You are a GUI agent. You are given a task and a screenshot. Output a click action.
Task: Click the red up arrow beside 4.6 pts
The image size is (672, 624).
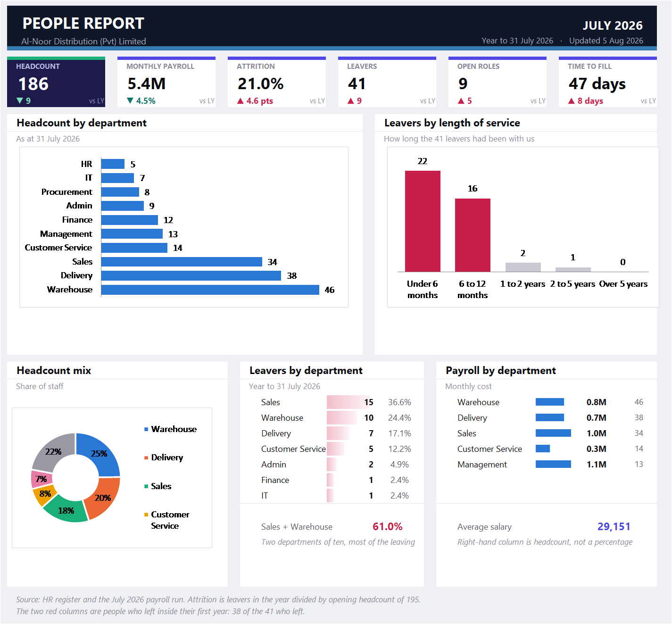click(x=241, y=100)
